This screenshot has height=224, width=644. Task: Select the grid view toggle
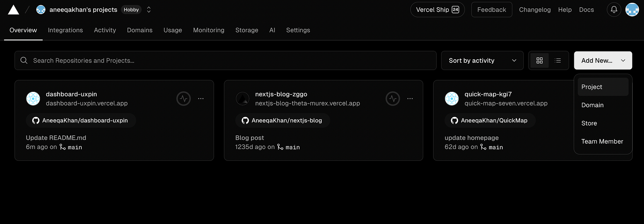(539, 60)
